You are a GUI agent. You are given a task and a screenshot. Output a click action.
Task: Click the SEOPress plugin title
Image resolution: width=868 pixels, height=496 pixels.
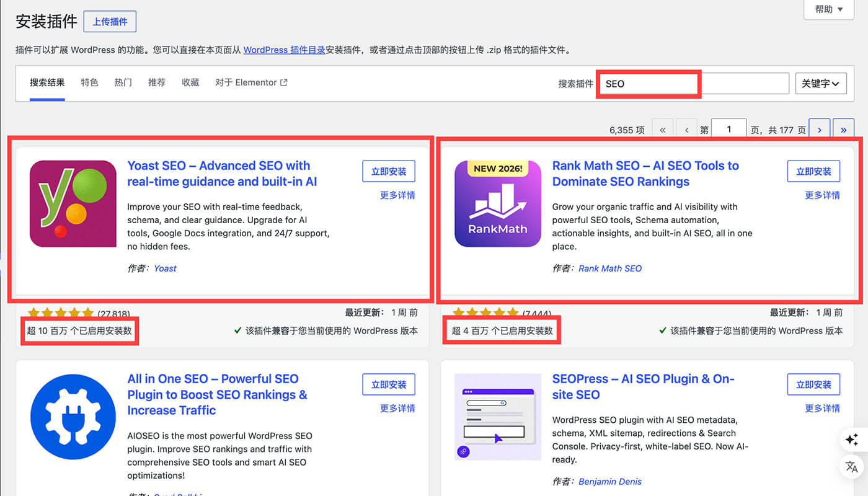tap(643, 386)
